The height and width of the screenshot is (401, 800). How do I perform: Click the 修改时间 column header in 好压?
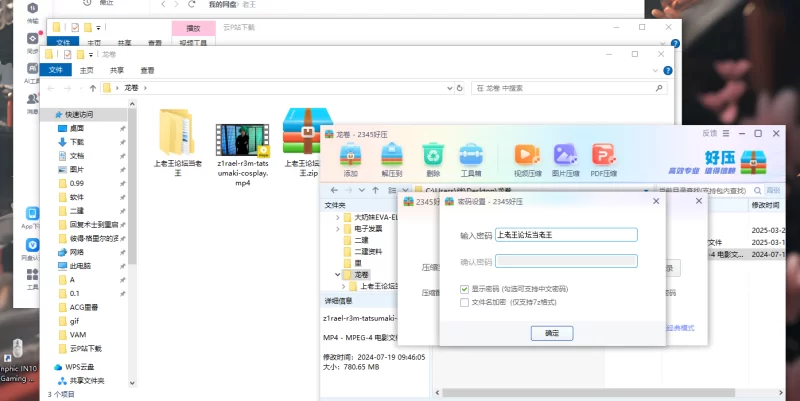(766, 205)
